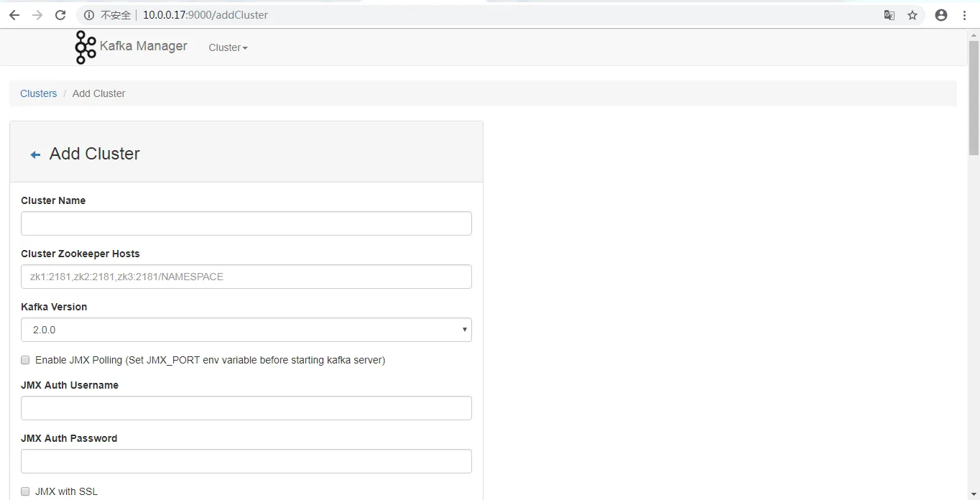Reload the page with refresh icon
The width and height of the screenshot is (980, 500).
[x=60, y=15]
